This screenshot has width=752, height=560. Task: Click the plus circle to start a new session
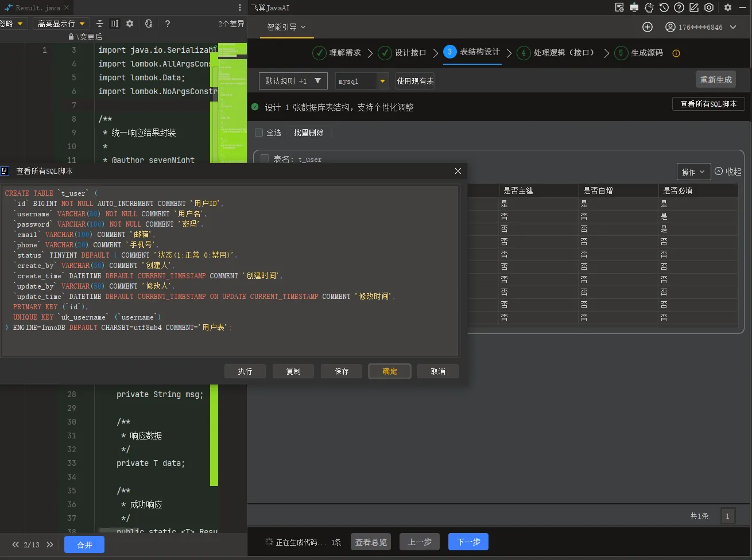648,27
